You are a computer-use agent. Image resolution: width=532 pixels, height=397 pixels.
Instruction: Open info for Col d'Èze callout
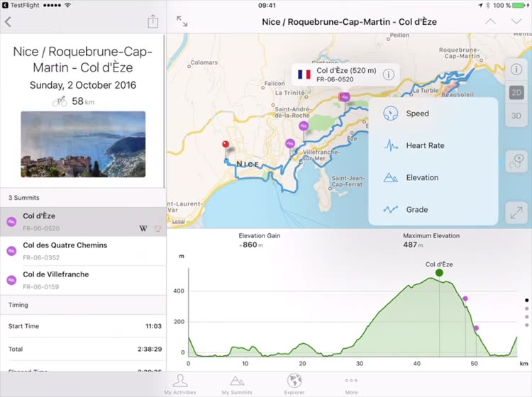pyautogui.click(x=389, y=74)
